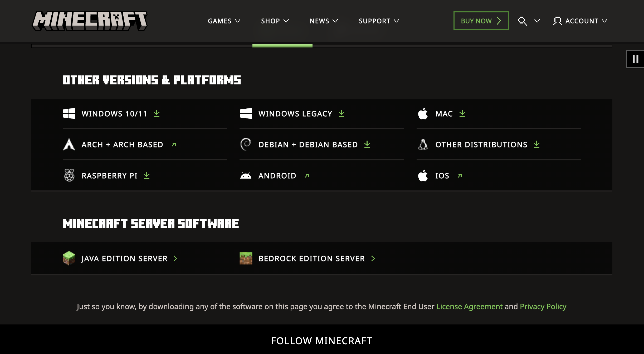This screenshot has height=354, width=644.
Task: Open the License Agreement link
Action: 469,307
